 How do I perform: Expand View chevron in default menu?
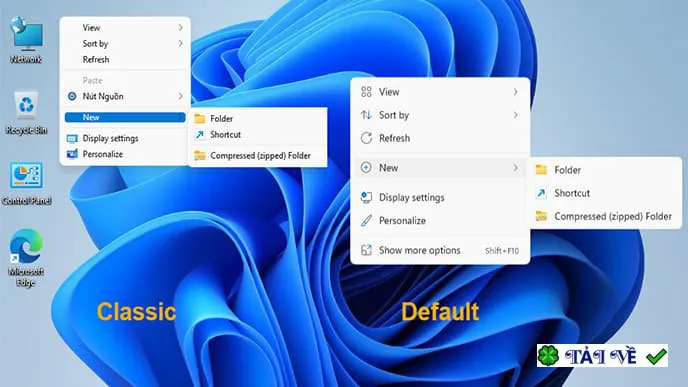pos(516,92)
